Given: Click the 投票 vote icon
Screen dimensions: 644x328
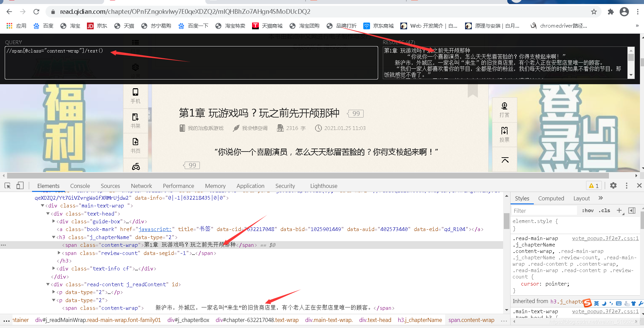Looking at the screenshot, I should pyautogui.click(x=504, y=135).
